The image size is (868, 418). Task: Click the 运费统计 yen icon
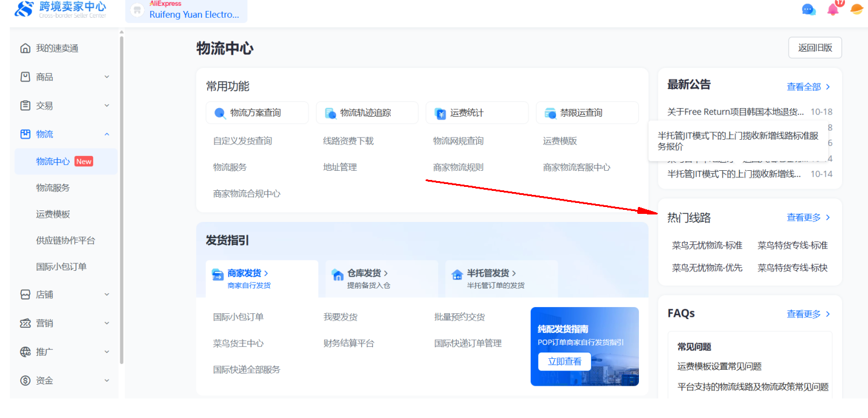tap(440, 113)
